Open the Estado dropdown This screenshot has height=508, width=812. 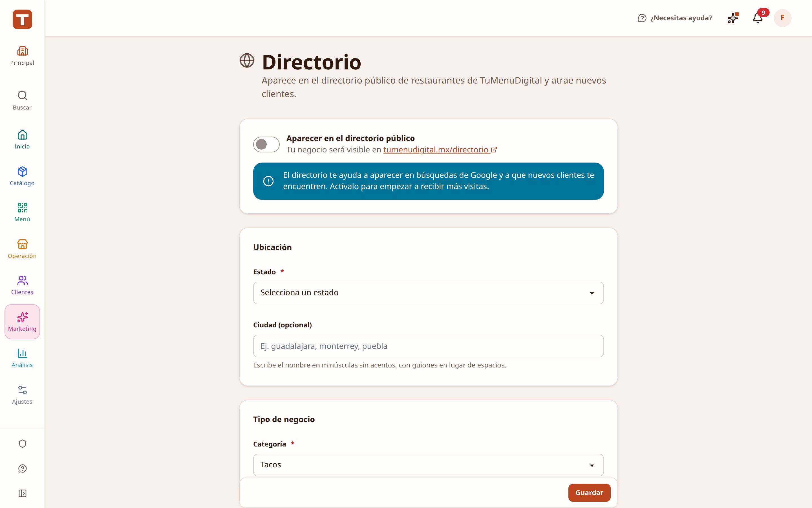click(x=428, y=293)
